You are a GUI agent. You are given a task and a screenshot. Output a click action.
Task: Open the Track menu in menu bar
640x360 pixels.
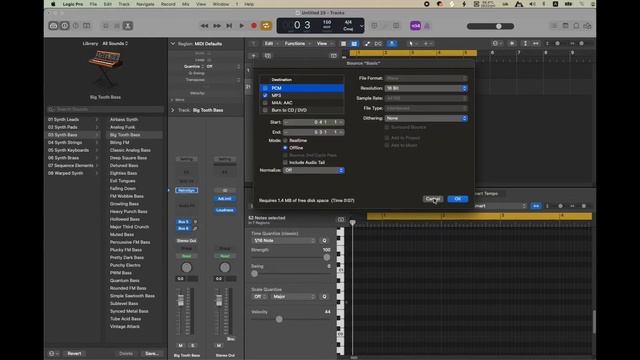(x=124, y=4)
